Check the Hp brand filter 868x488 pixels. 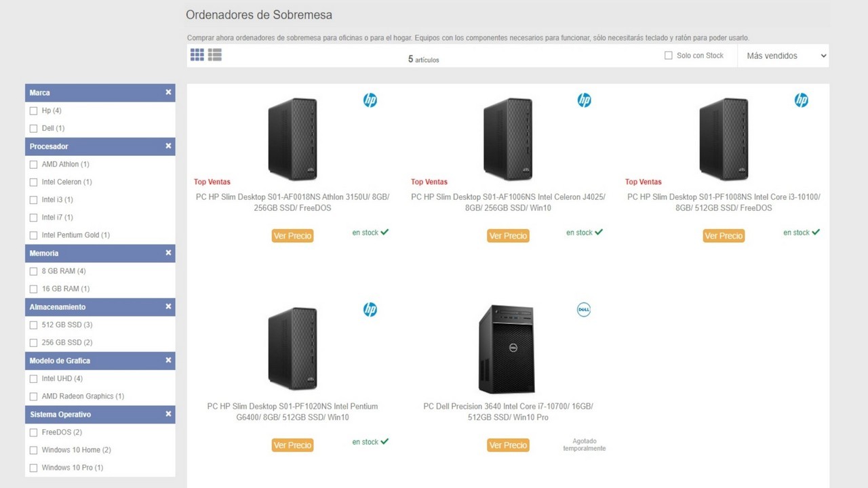[34, 110]
